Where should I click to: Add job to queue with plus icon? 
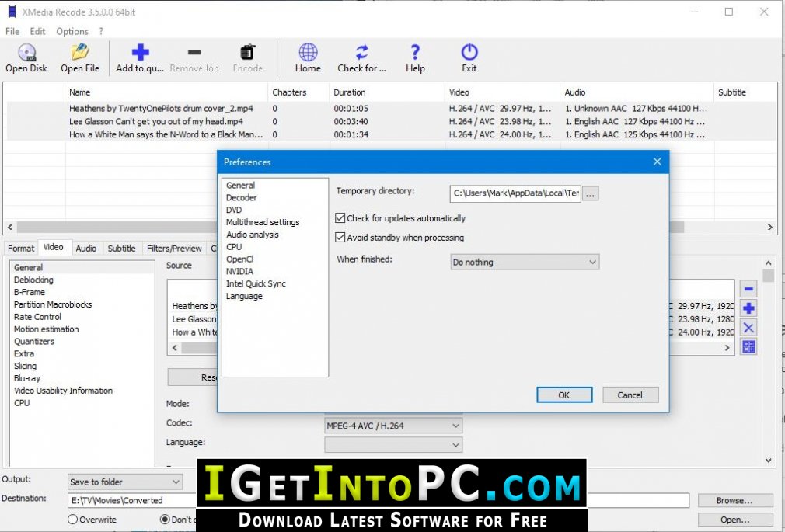click(140, 58)
